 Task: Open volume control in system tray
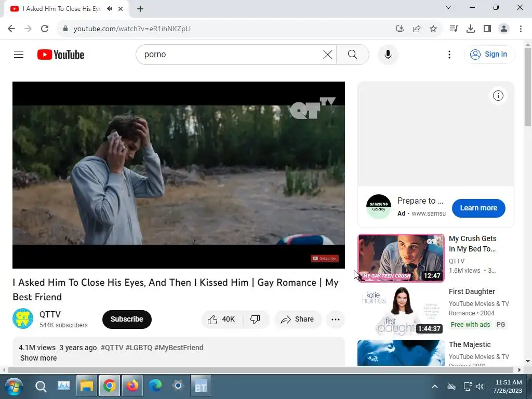tap(480, 387)
